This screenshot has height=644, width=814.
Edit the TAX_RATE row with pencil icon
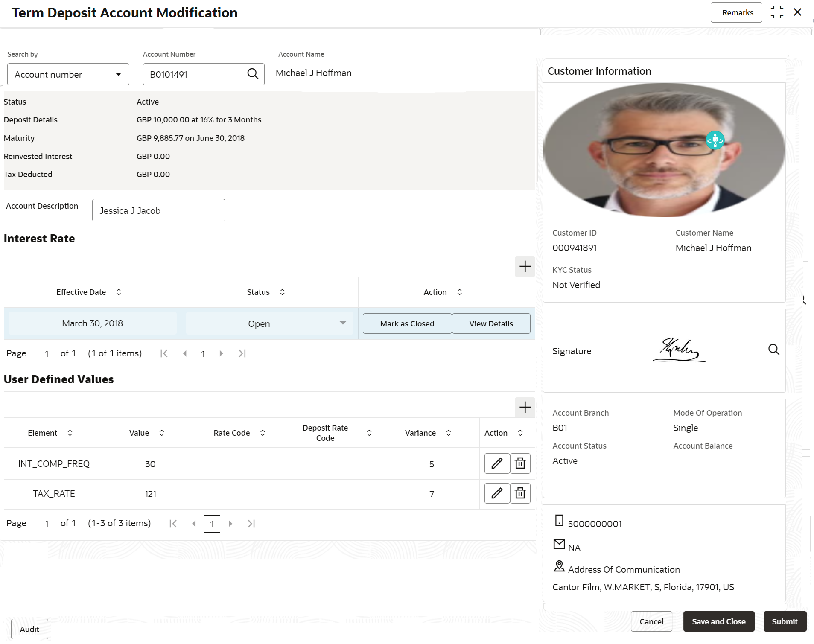497,493
